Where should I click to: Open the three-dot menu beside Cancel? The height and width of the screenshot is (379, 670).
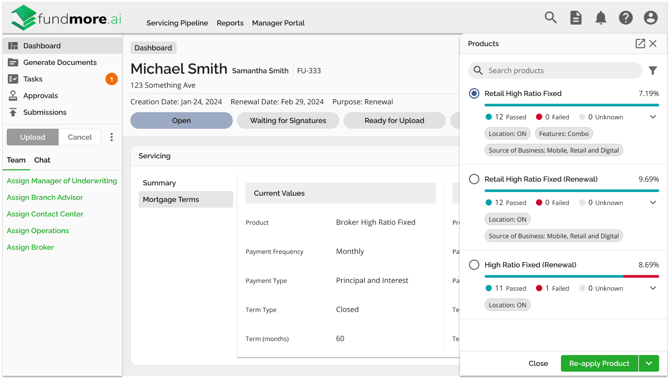[112, 137]
